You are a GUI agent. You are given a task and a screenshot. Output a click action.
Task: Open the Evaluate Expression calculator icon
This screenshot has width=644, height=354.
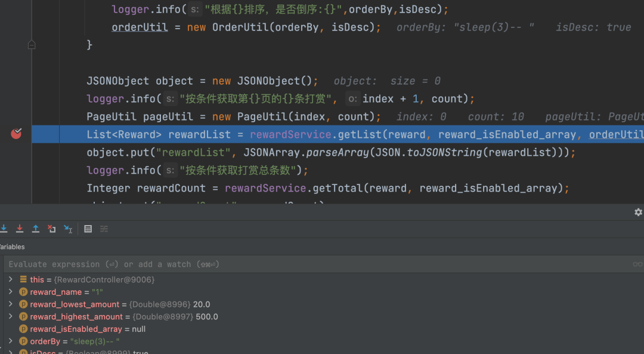click(x=88, y=229)
